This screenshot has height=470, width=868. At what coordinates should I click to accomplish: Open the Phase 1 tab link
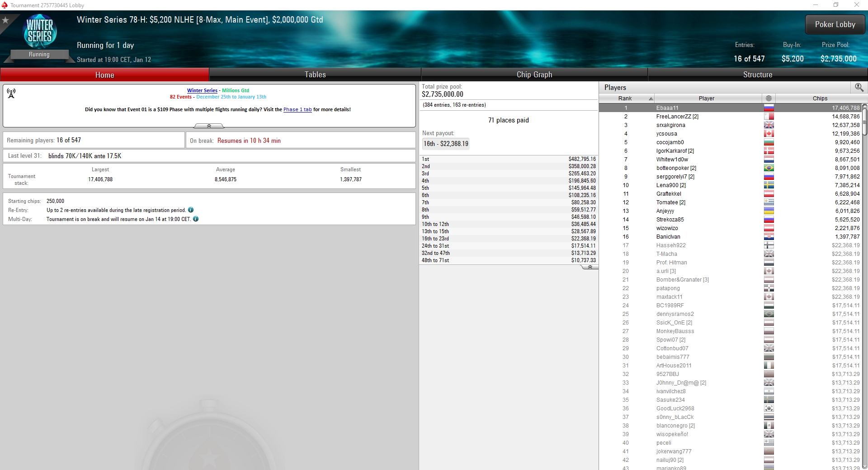pyautogui.click(x=297, y=109)
